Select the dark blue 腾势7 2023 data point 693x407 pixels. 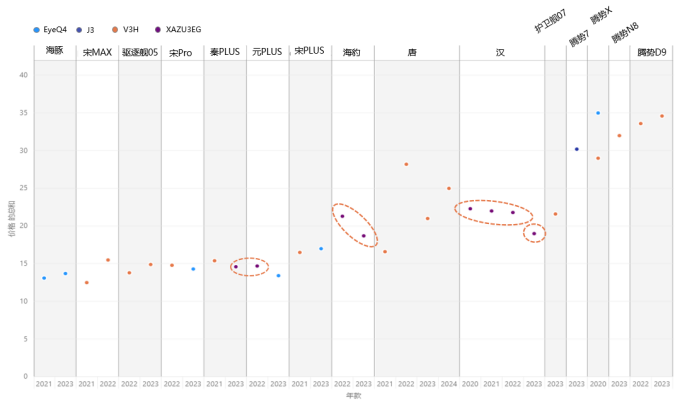[577, 149]
